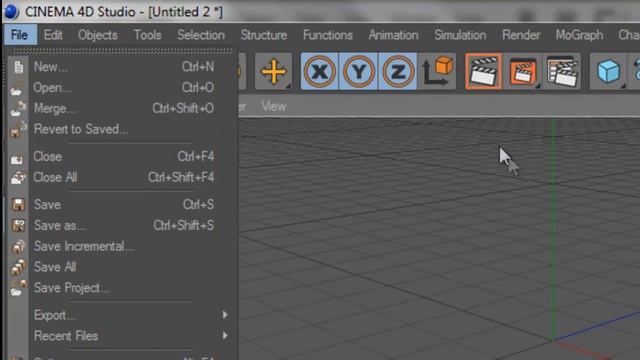Click the Save All icon

pos(18,267)
